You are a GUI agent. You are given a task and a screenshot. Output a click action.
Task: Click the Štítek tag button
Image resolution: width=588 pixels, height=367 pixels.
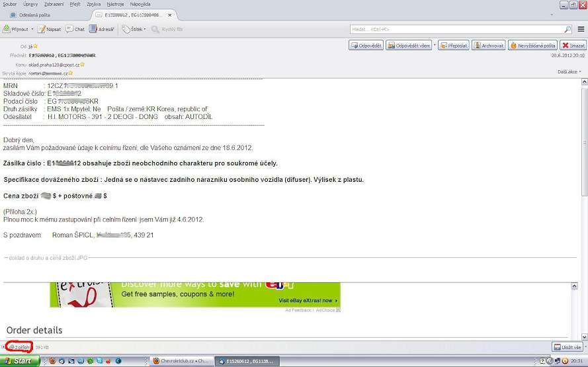[133, 29]
